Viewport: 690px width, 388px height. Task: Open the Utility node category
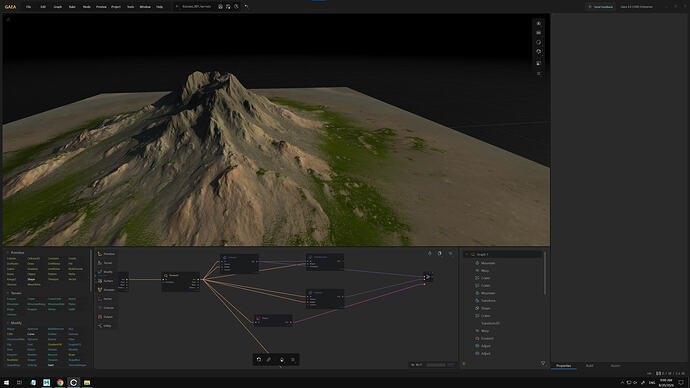(x=106, y=326)
